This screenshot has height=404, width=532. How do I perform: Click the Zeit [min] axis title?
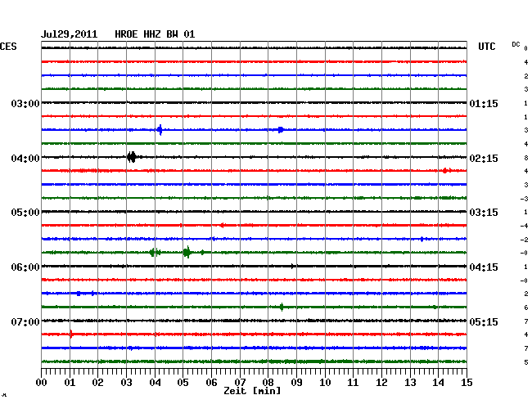pyautogui.click(x=252, y=391)
